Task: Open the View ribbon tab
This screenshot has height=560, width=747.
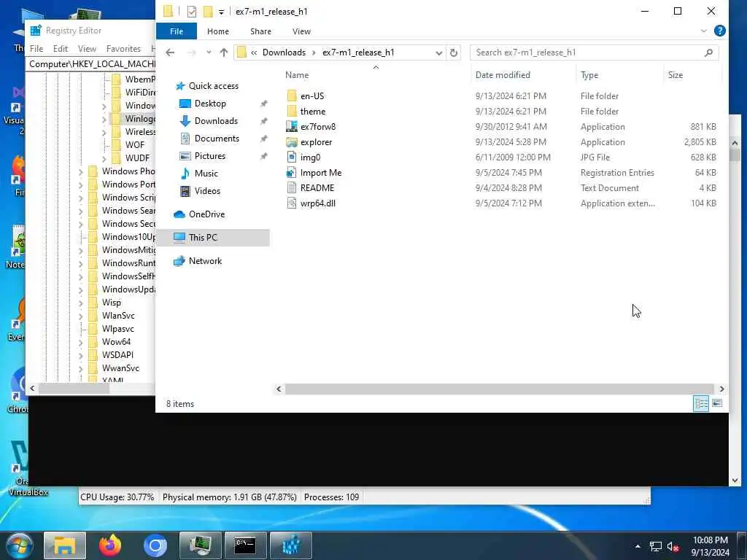Action: pyautogui.click(x=301, y=31)
